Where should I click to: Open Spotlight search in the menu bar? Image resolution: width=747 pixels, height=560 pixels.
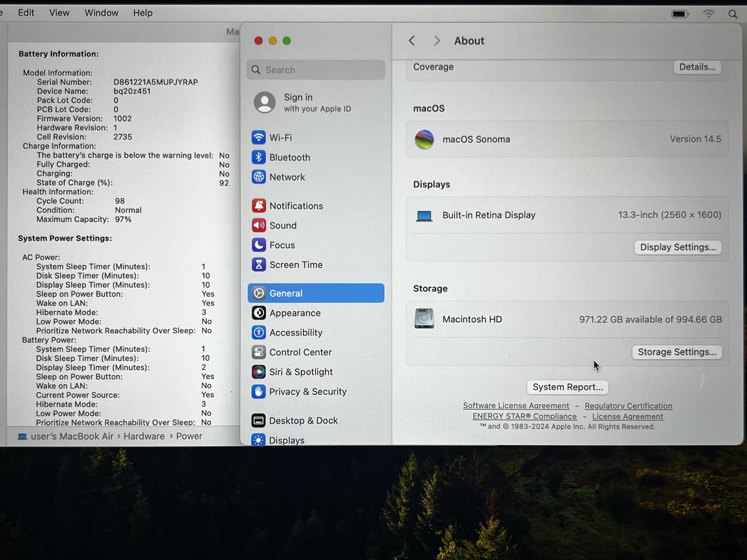click(732, 14)
